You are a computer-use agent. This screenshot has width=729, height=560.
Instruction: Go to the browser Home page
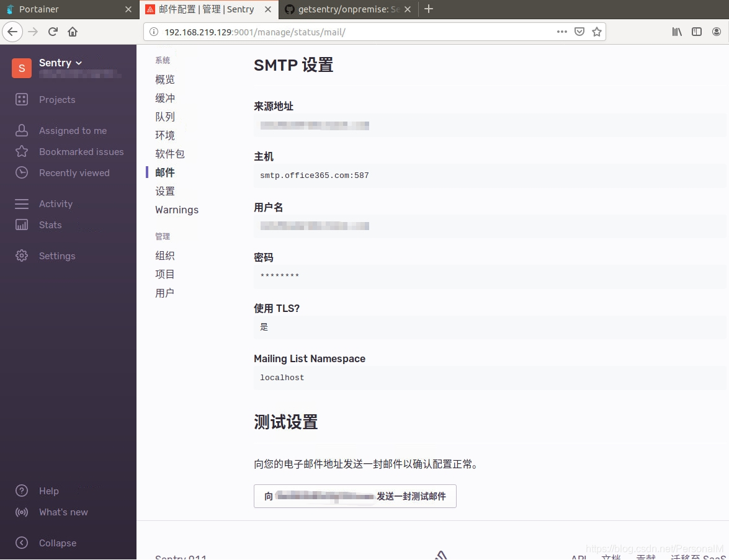[73, 32]
